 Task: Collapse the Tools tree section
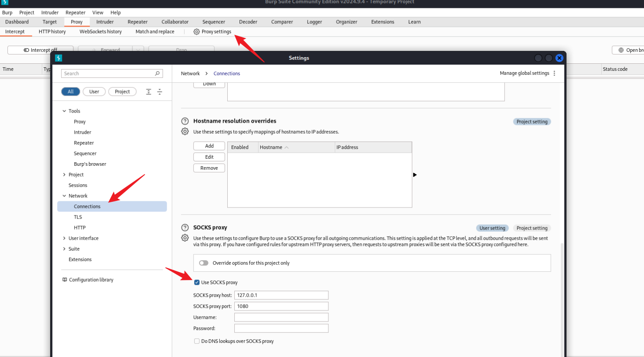(64, 111)
